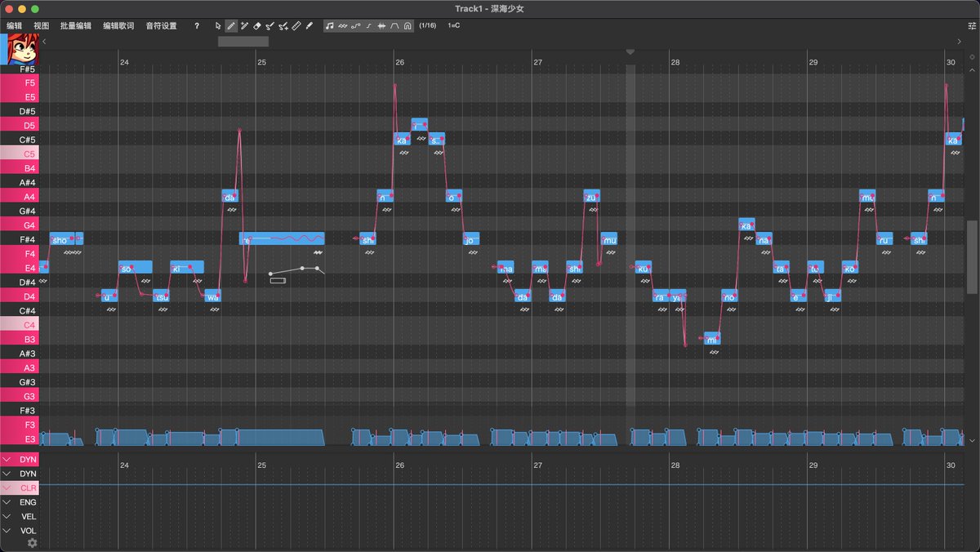Viewport: 980px width, 552px height.
Task: Toggle arch-shaped display icon
Action: coord(408,25)
